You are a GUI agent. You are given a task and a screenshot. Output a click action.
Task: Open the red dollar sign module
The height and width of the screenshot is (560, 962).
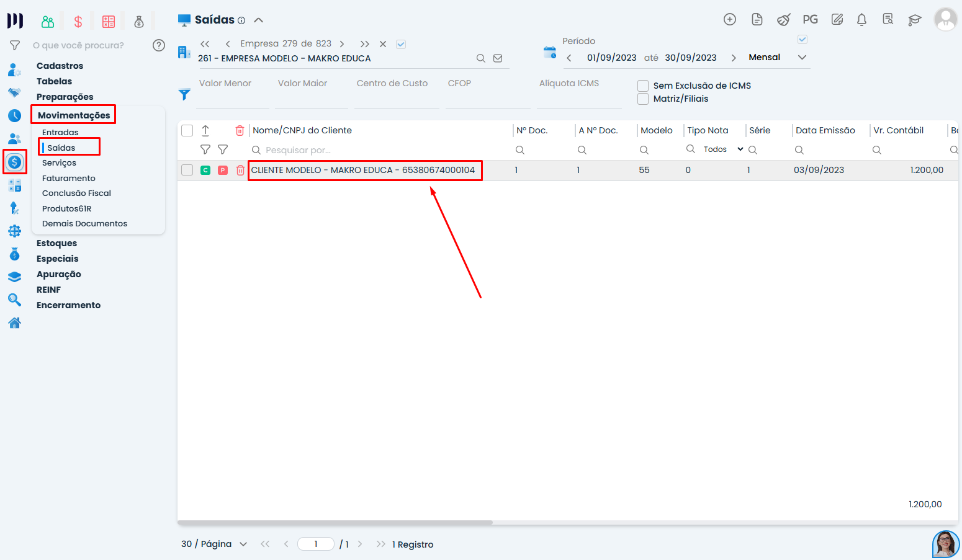click(78, 22)
